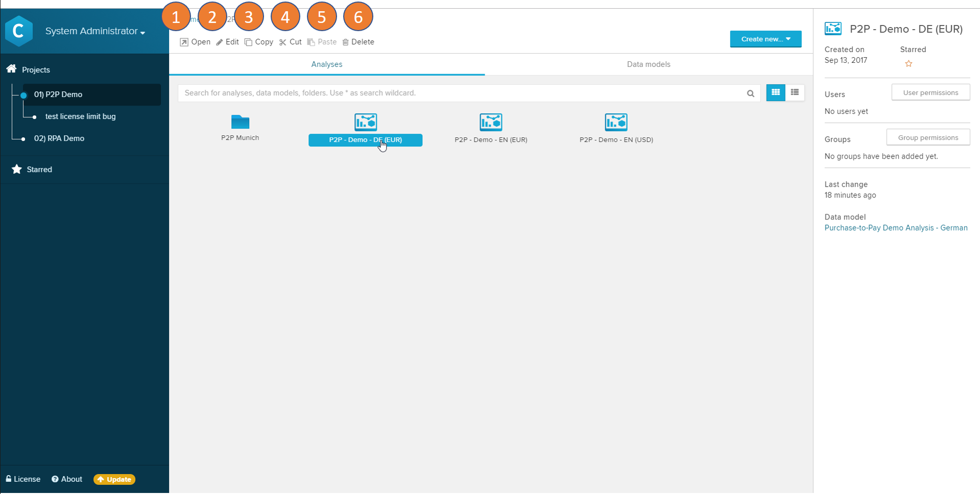Click the Copy toolbar icon
This screenshot has height=494, width=980.
(249, 42)
